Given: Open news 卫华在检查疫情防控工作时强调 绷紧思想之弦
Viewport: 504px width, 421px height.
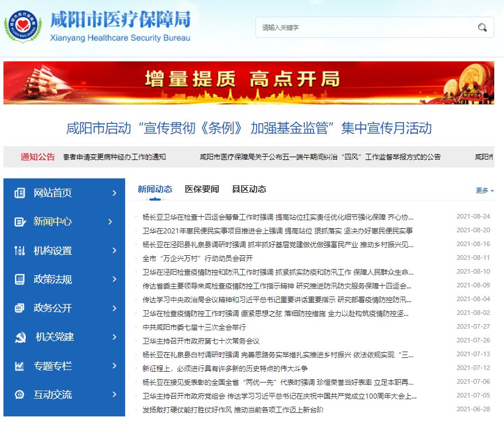Looking at the screenshot, I should pos(276,313).
